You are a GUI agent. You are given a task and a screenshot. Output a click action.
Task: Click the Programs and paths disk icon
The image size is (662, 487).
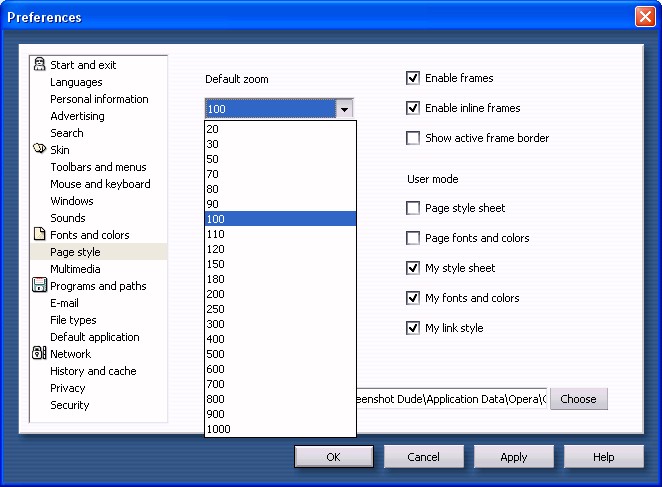[x=39, y=286]
